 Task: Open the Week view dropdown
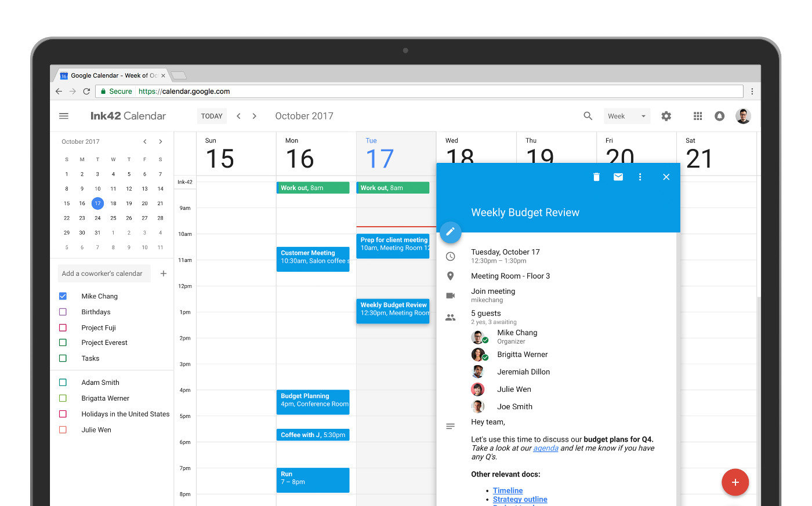[627, 116]
